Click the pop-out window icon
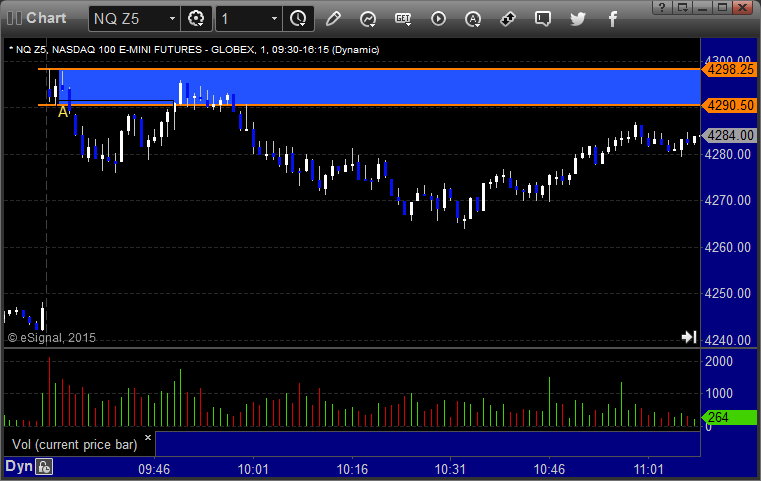Screen dimensions: 761x481 (683, 7)
